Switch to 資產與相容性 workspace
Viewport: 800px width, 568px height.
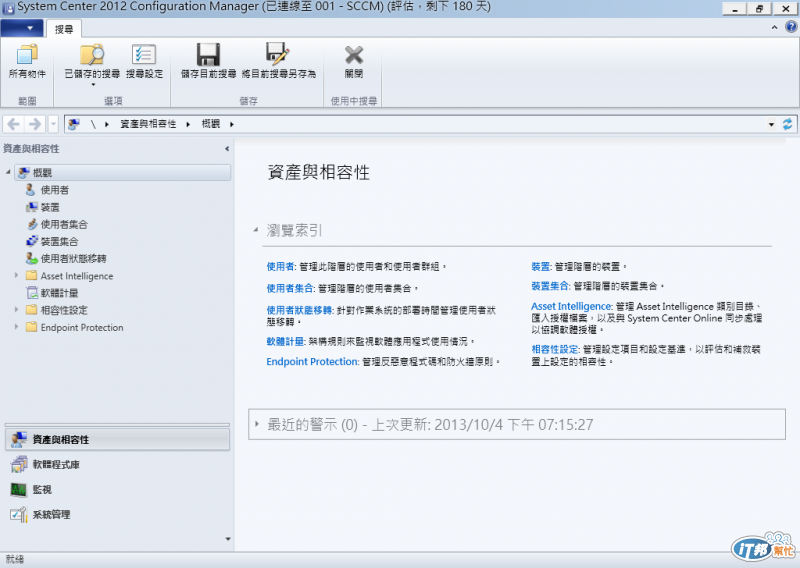pyautogui.click(x=117, y=439)
